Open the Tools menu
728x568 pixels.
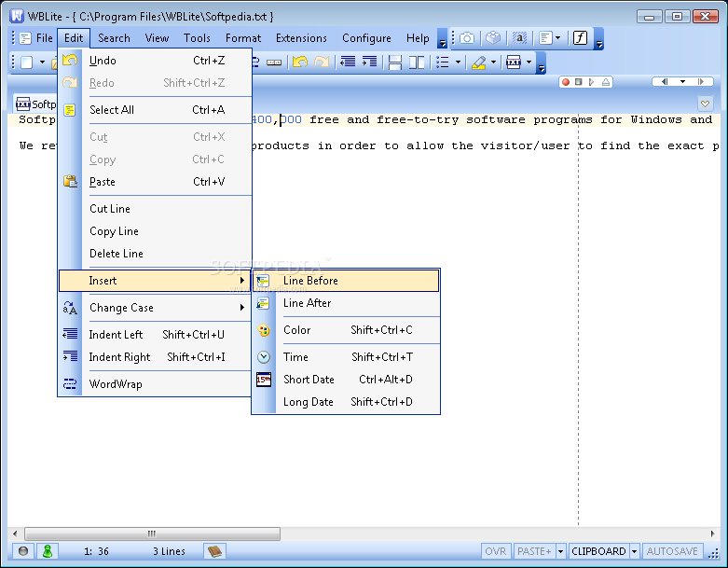[197, 38]
